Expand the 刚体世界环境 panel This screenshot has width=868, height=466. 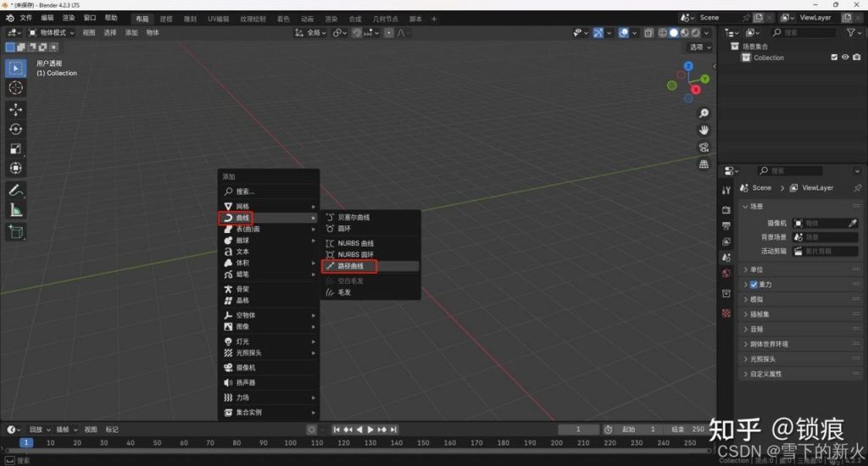point(769,344)
